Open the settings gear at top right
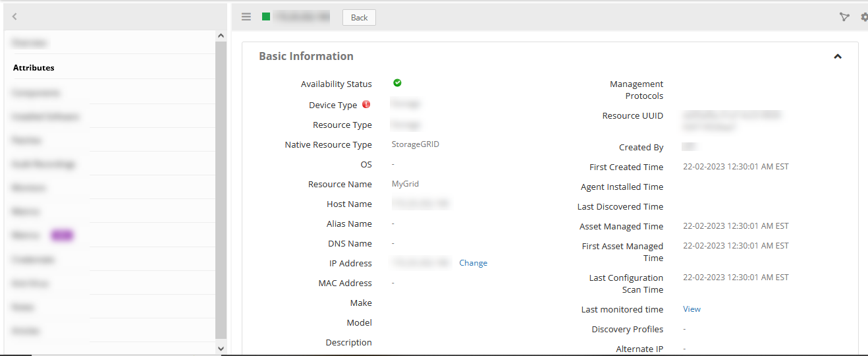The width and height of the screenshot is (868, 356). [864, 17]
